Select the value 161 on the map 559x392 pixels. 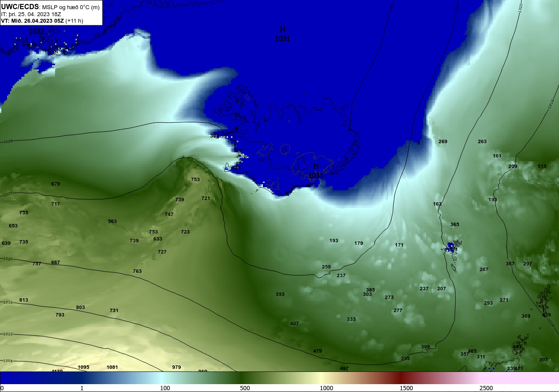tap(497, 156)
